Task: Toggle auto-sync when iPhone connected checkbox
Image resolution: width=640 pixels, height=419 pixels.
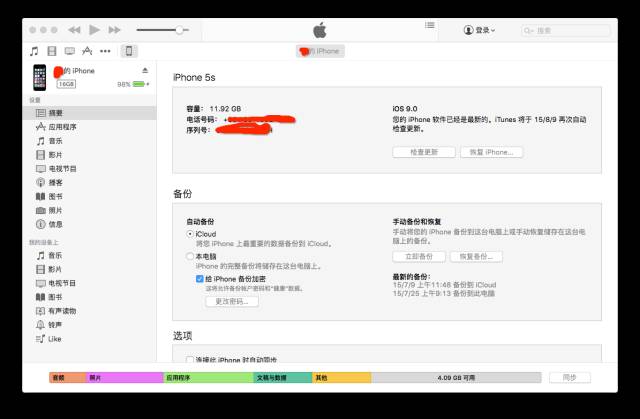Action: point(190,360)
